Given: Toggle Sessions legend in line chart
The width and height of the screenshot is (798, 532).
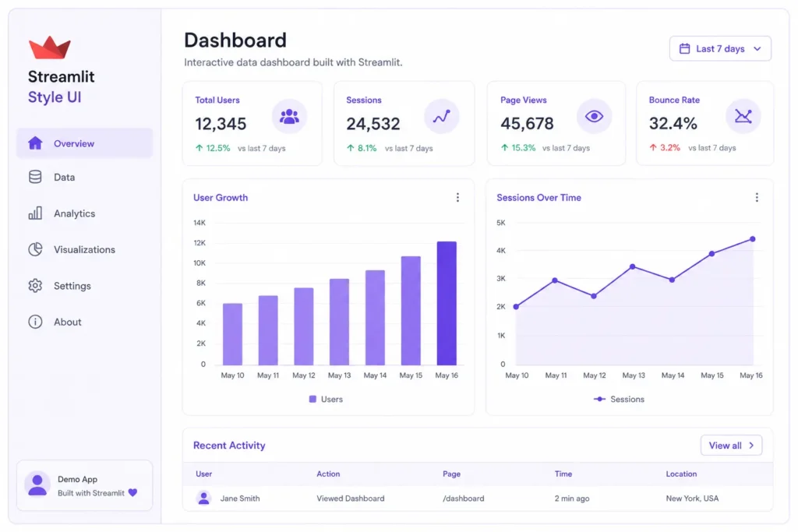Looking at the screenshot, I should [x=619, y=400].
